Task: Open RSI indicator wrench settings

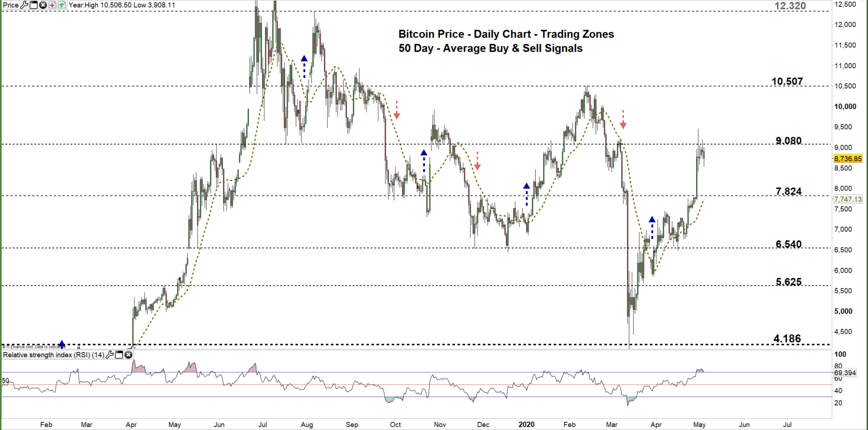Action: point(109,355)
